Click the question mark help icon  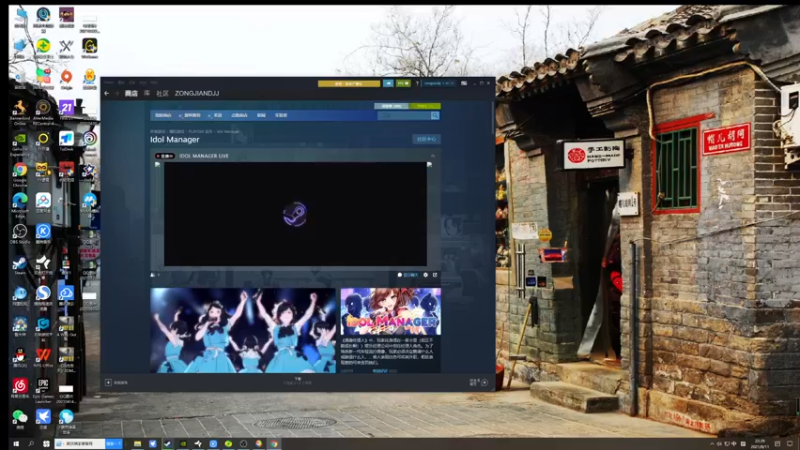(x=417, y=83)
